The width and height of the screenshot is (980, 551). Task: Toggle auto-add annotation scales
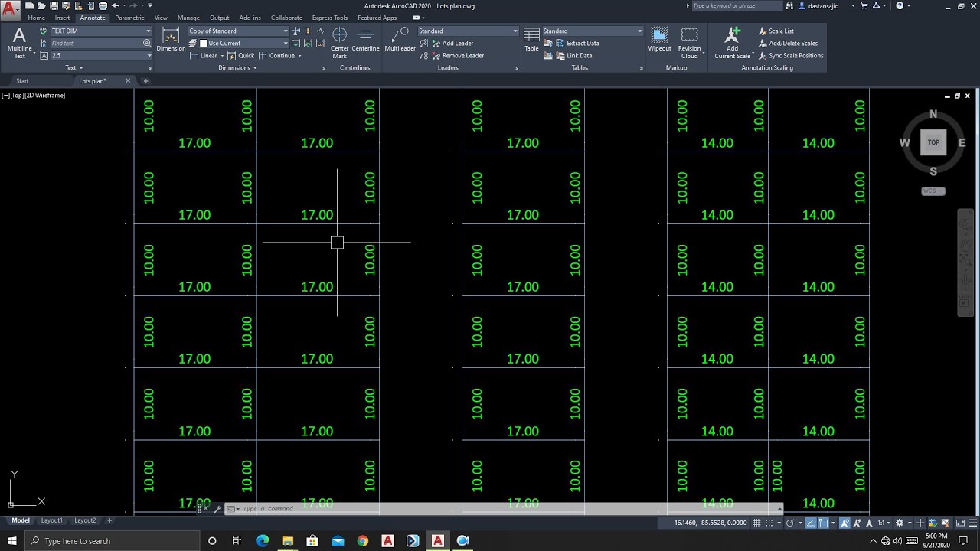[x=857, y=523]
